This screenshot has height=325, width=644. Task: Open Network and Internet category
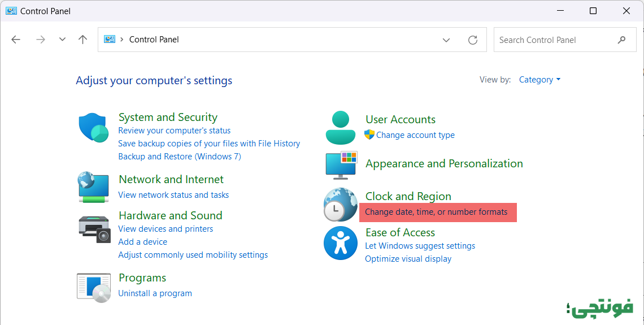[171, 180]
